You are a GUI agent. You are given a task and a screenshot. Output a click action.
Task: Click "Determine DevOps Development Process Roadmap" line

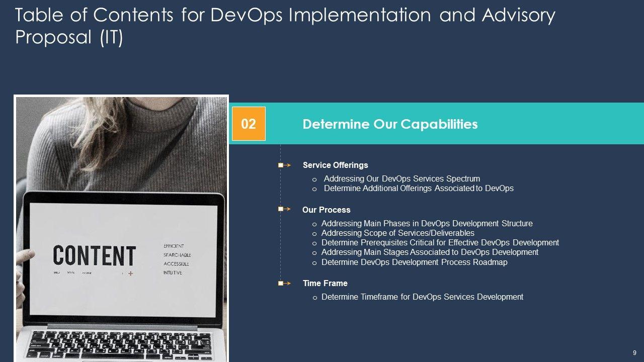(x=414, y=262)
